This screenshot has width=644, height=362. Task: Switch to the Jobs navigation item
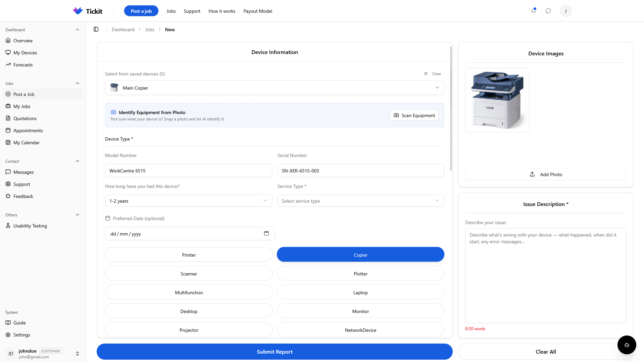pyautogui.click(x=171, y=11)
